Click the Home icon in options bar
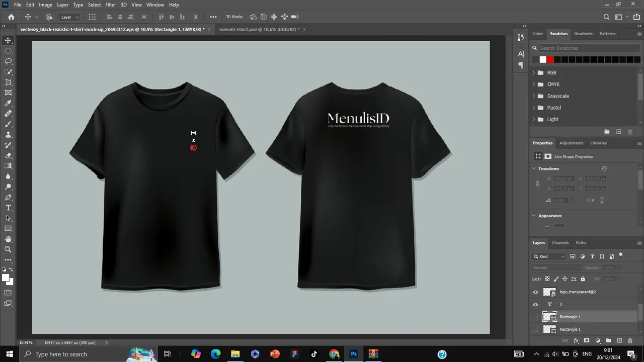 11,17
